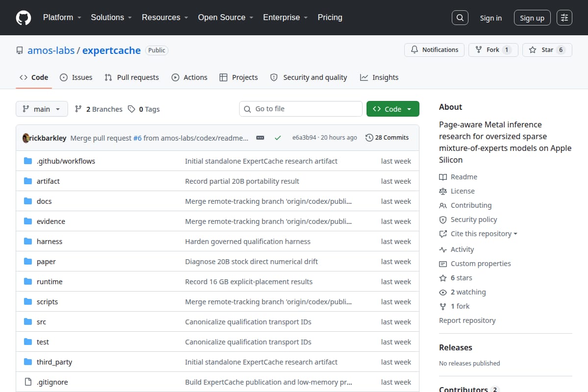
Task: Expand Cite this repository dropdown
Action: pos(478,234)
